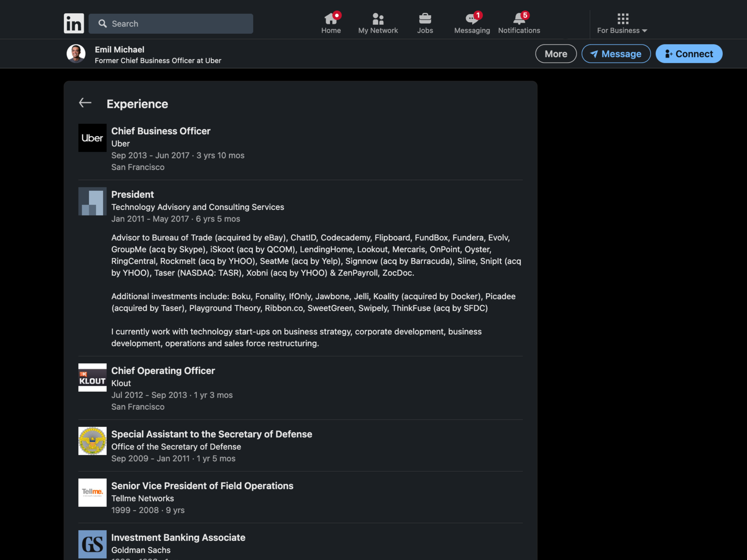Click the Technology Advisory placeholder logo

[92, 201]
